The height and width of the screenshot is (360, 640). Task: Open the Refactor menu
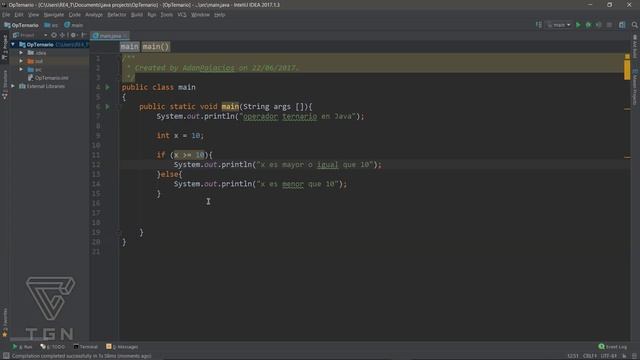pyautogui.click(x=117, y=15)
